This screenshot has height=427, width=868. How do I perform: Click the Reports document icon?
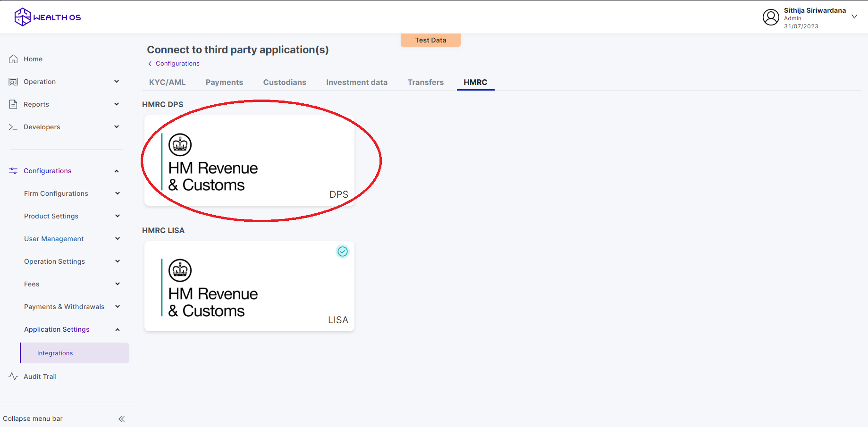[x=13, y=104]
